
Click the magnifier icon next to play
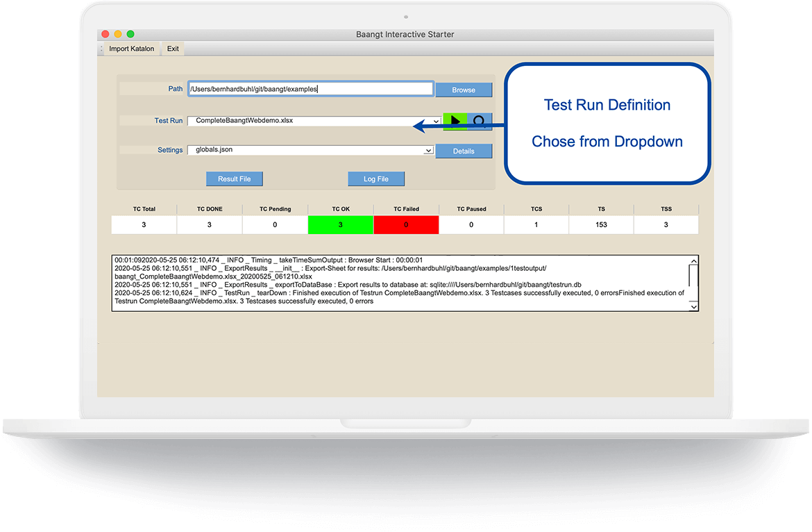(x=480, y=122)
